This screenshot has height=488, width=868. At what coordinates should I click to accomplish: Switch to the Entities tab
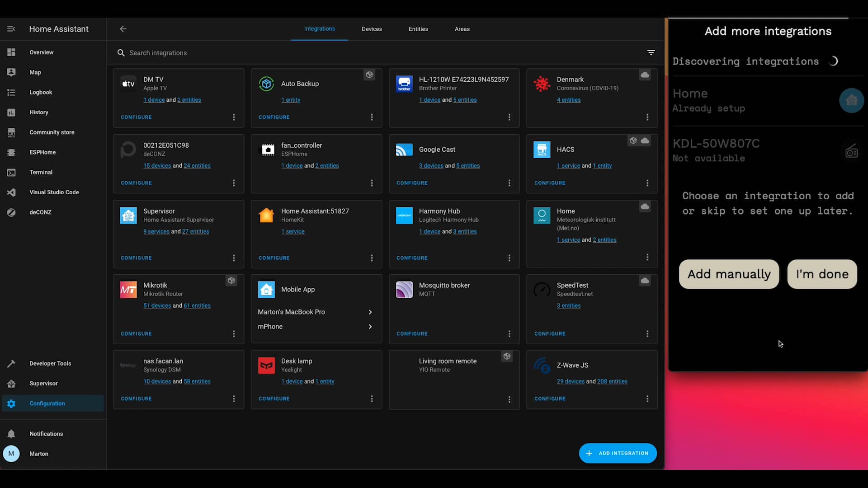point(418,29)
